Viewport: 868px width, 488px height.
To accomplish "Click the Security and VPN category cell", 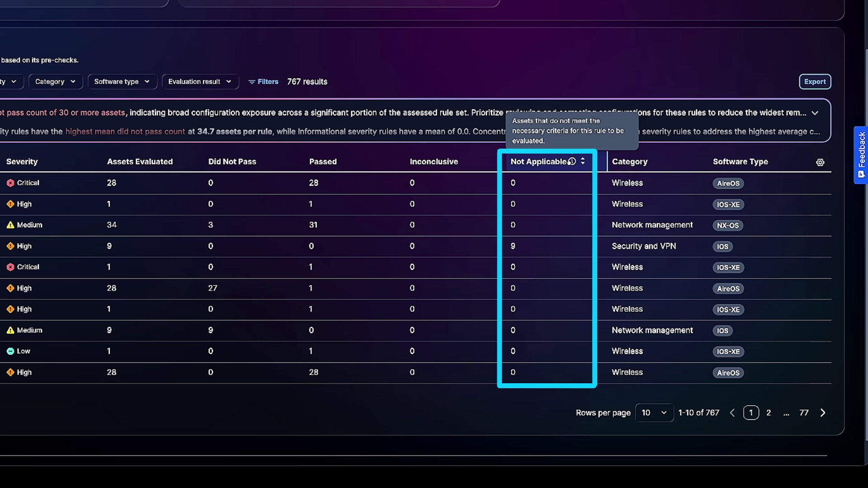I will pyautogui.click(x=644, y=246).
